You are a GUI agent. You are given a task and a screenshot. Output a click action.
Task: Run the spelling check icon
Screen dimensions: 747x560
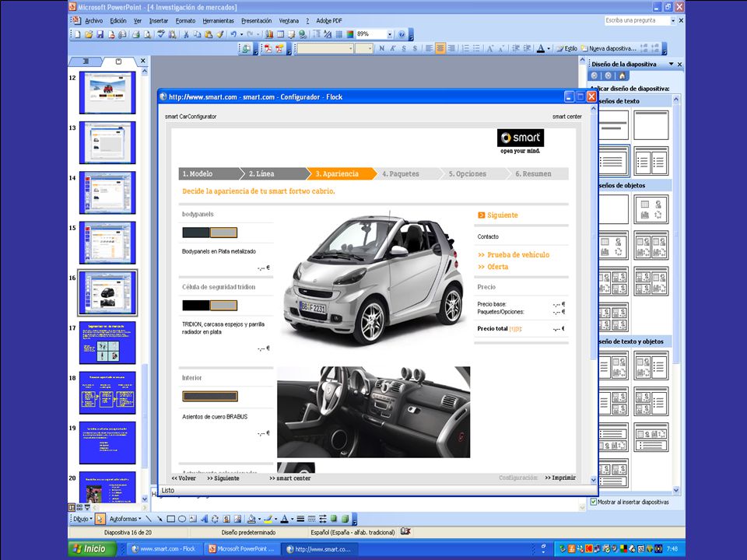click(x=161, y=34)
